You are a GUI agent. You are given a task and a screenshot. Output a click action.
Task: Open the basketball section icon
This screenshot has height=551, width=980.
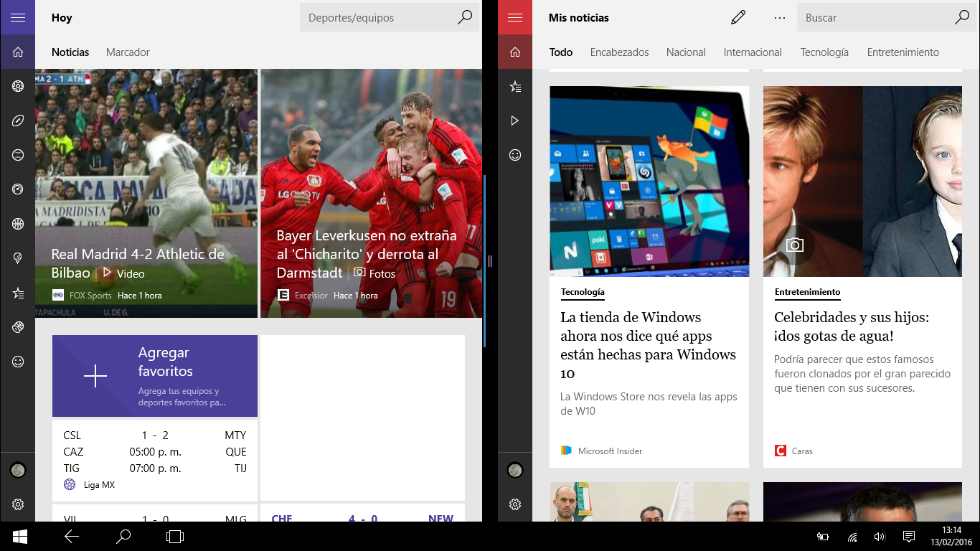(x=18, y=224)
